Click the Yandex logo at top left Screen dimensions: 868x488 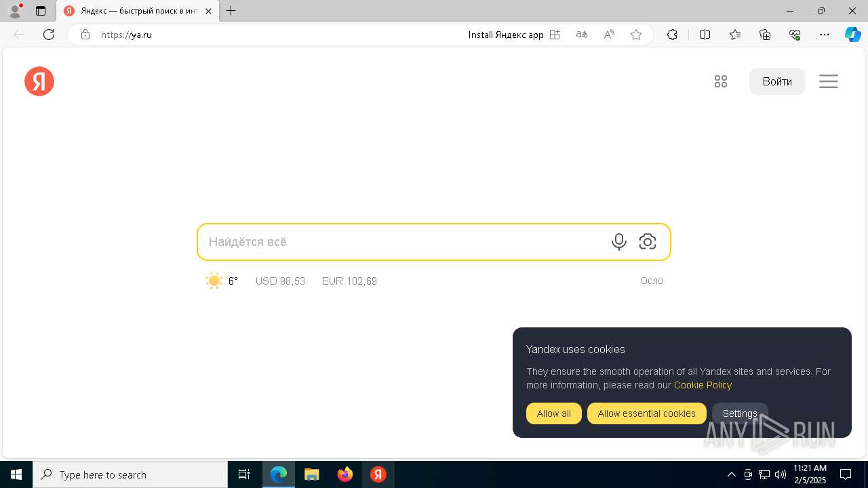click(39, 81)
